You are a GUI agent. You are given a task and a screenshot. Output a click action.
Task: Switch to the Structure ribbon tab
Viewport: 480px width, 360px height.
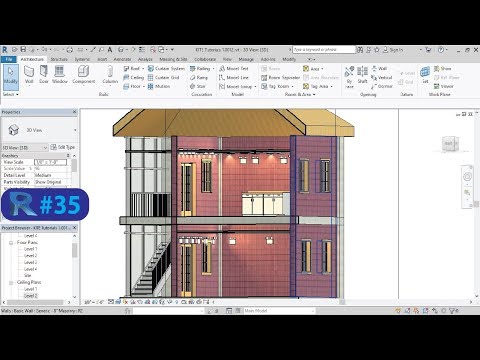pyautogui.click(x=59, y=59)
